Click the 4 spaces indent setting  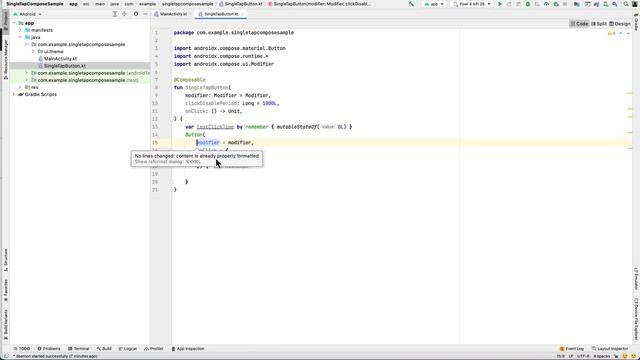[602, 356]
